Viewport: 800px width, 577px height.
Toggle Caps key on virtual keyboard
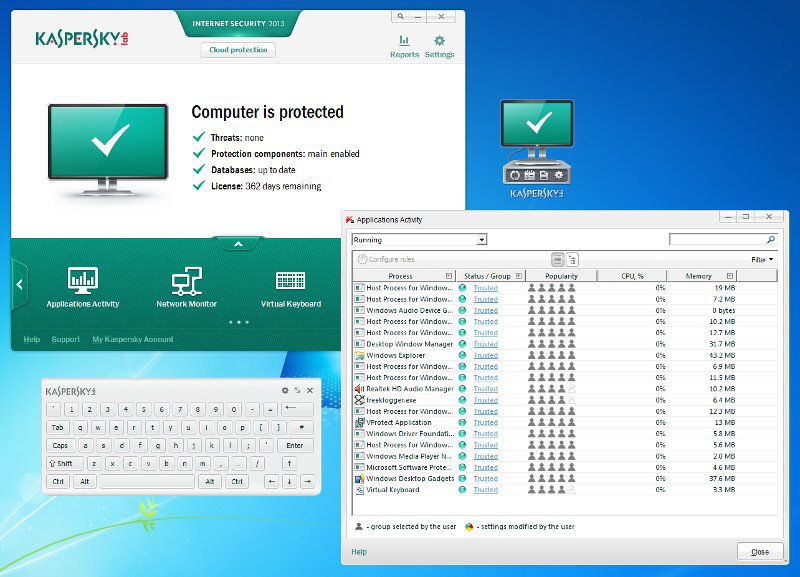click(x=61, y=445)
